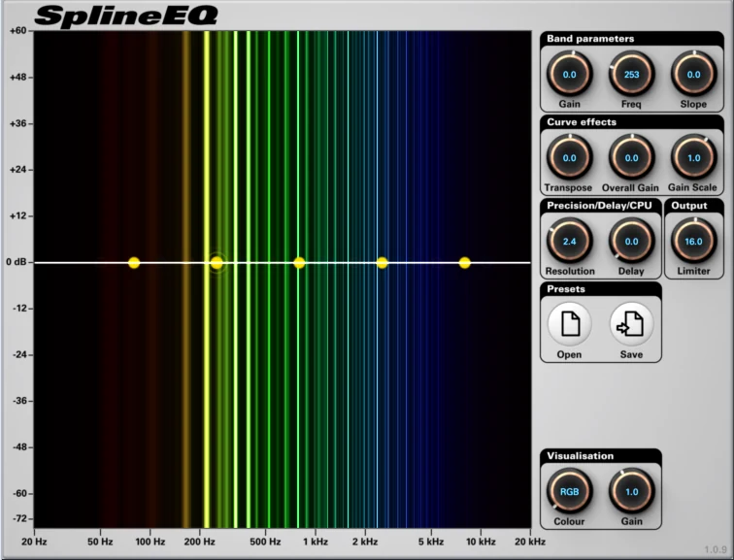Click the 1 kHz frequency axis label
734x560 pixels.
tap(316, 542)
